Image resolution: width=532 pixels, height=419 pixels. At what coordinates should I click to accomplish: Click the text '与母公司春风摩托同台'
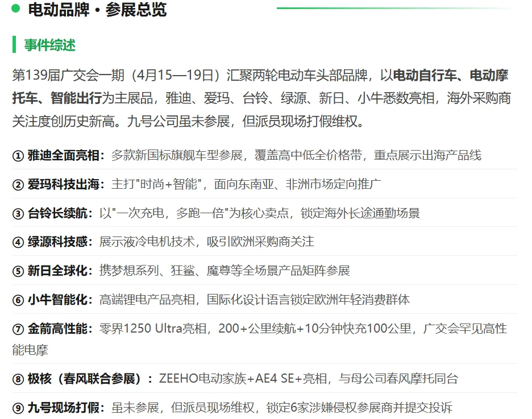click(398, 379)
